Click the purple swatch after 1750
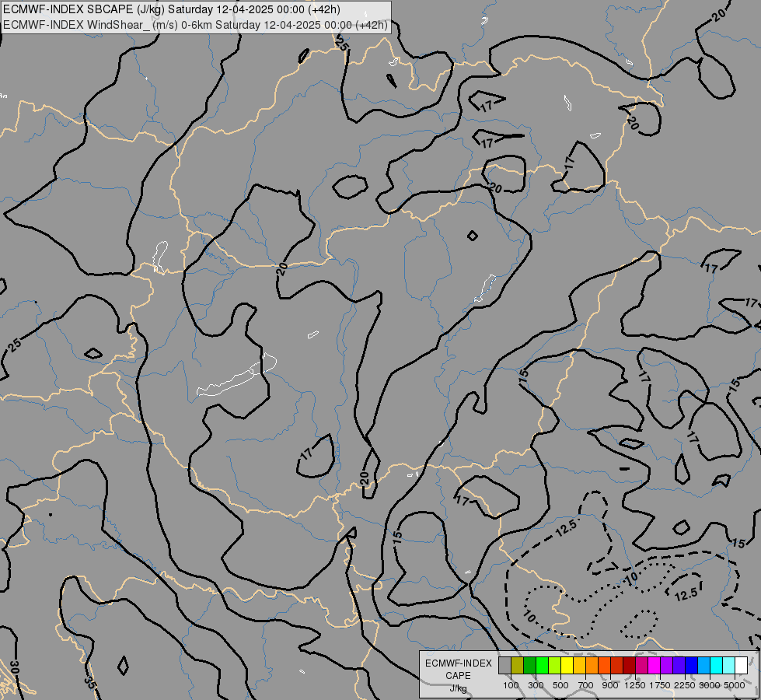The height and width of the screenshot is (700, 761). click(x=666, y=665)
